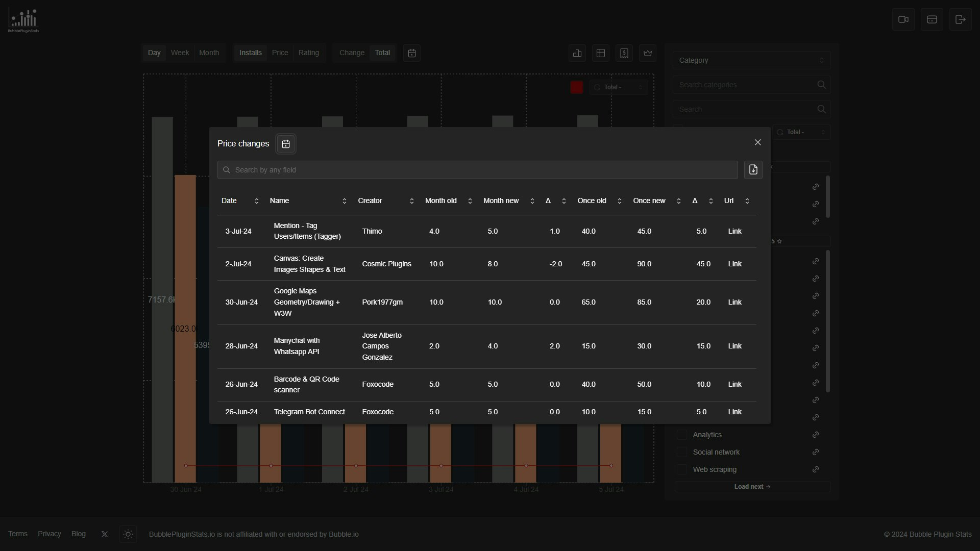Open the crown leaderboard icon
The height and width of the screenshot is (551, 980).
tap(648, 53)
